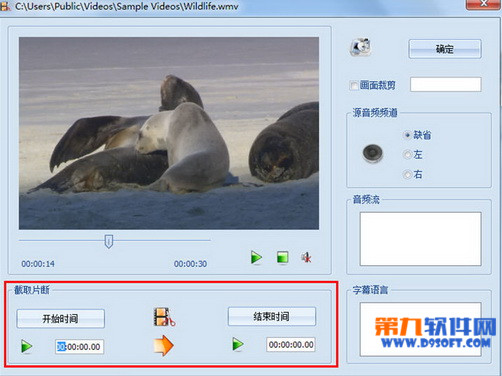Play from start time using green arrow
502x376 pixels.
[x=27, y=346]
